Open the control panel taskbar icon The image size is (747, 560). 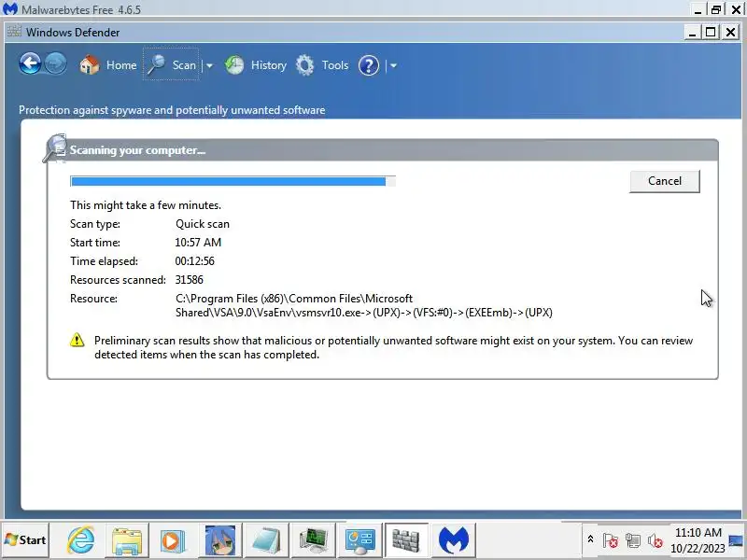click(x=359, y=540)
